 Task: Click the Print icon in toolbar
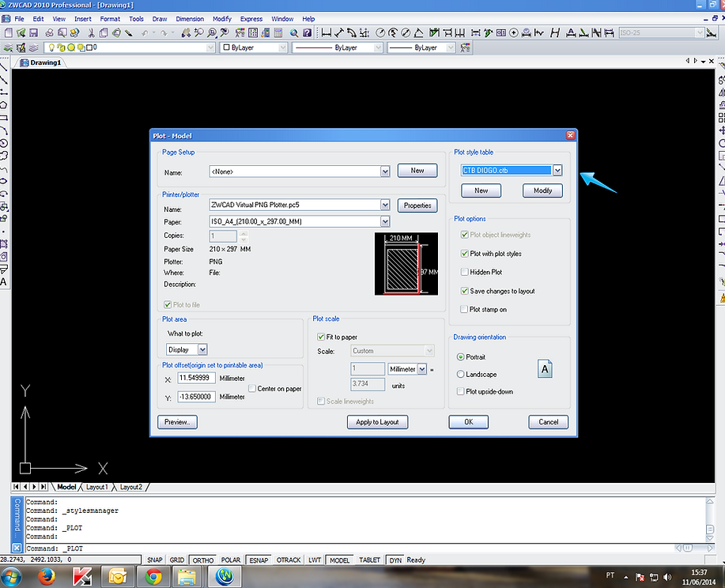click(x=49, y=33)
